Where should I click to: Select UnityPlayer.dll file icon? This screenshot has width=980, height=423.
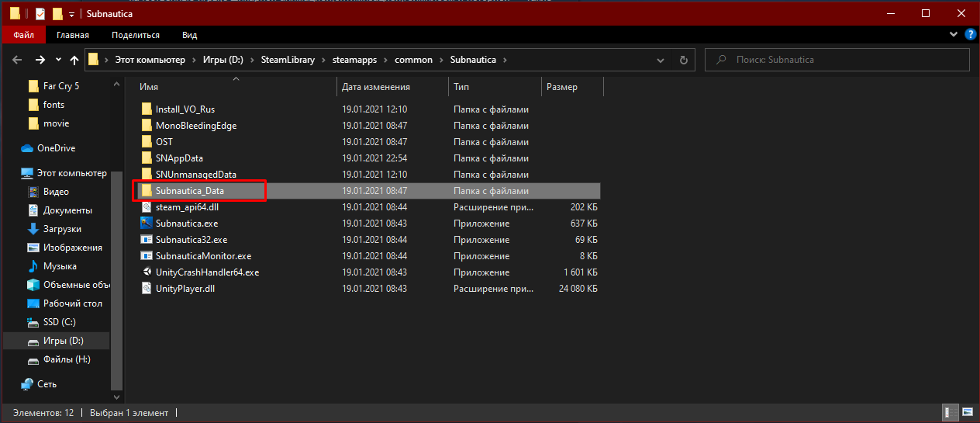tap(147, 289)
